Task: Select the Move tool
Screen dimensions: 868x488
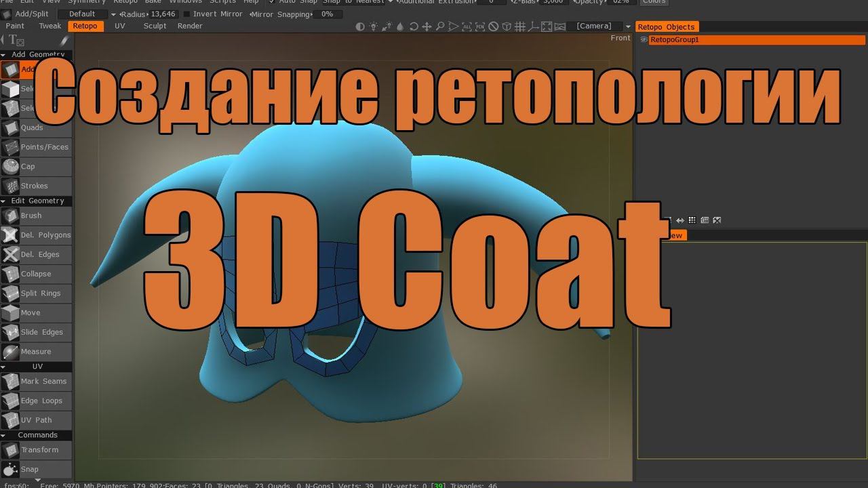Action: click(x=36, y=313)
